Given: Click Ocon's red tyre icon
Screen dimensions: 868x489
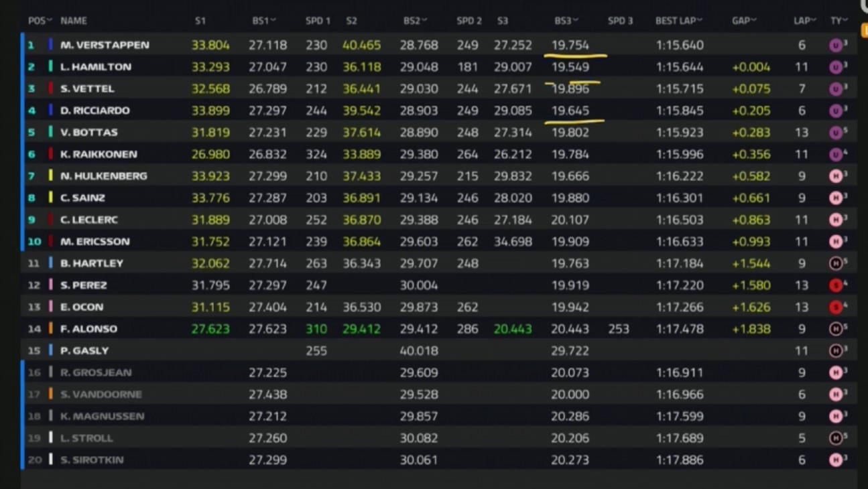Looking at the screenshot, I should click(x=835, y=307).
